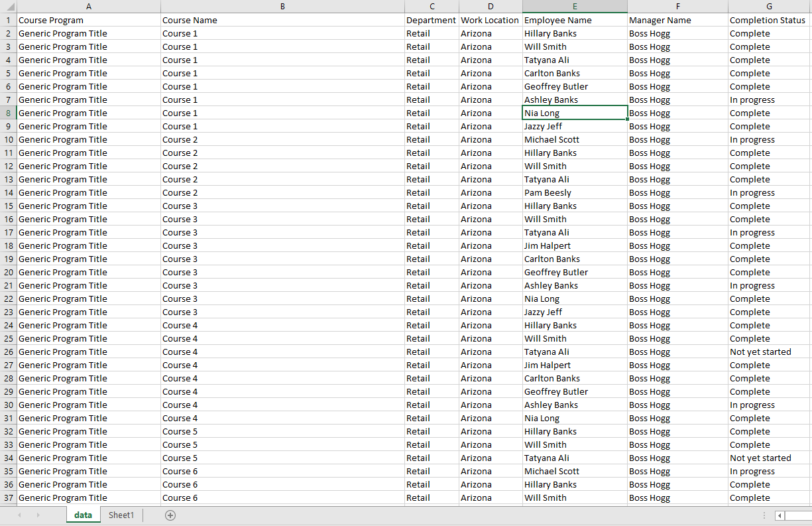Click the Employee Name header cell
This screenshot has height=526, width=812.
pyautogui.click(x=575, y=20)
